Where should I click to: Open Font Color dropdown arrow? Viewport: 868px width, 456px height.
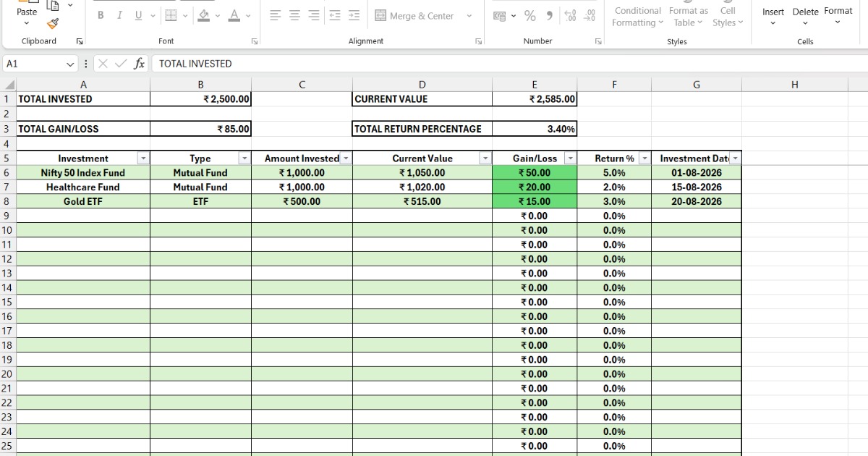[x=249, y=15]
